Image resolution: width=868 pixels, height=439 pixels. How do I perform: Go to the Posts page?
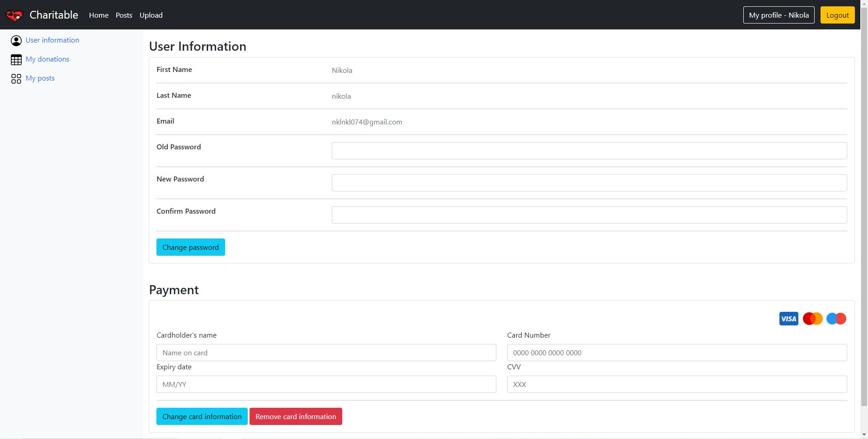point(124,15)
